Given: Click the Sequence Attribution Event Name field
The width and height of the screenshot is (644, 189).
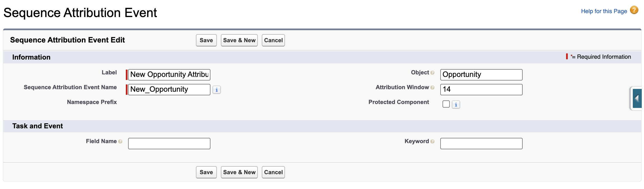Looking at the screenshot, I should 169,89.
